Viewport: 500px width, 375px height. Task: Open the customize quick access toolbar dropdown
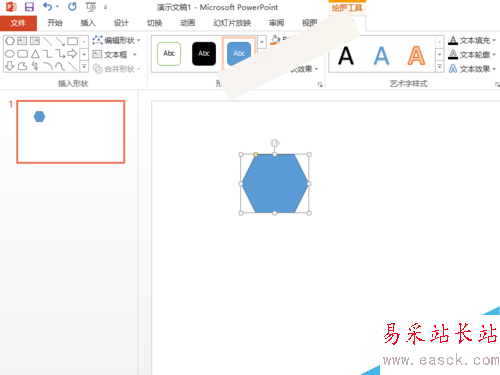105,7
